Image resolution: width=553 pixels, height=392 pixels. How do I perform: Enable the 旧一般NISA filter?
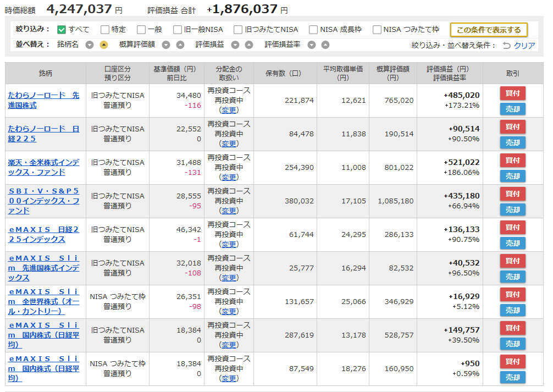pos(178,30)
